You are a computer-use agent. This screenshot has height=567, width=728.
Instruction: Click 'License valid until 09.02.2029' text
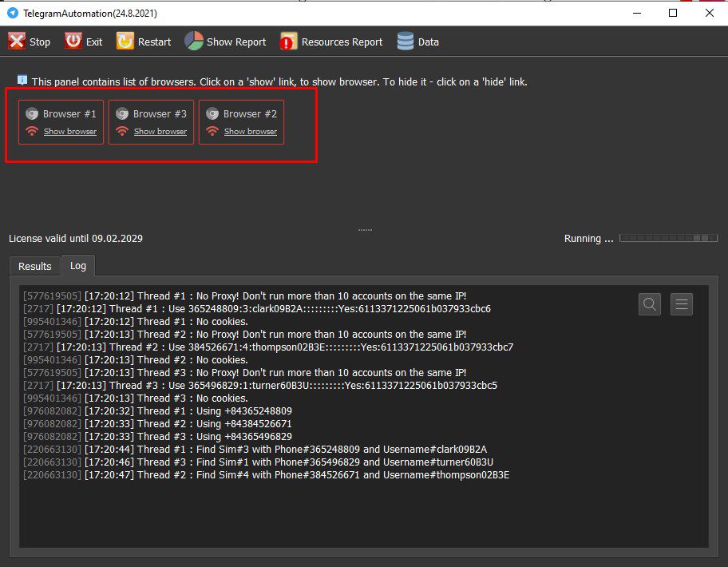[76, 238]
